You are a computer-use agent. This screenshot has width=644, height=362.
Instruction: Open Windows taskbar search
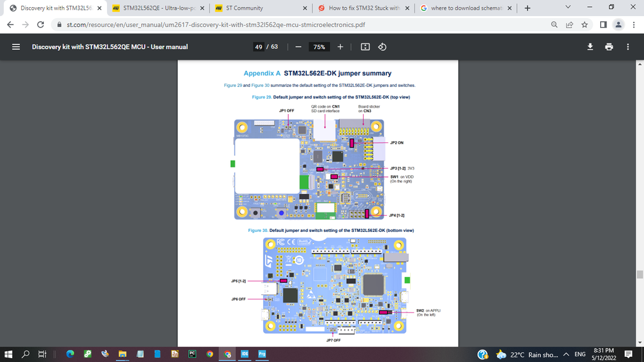26,354
